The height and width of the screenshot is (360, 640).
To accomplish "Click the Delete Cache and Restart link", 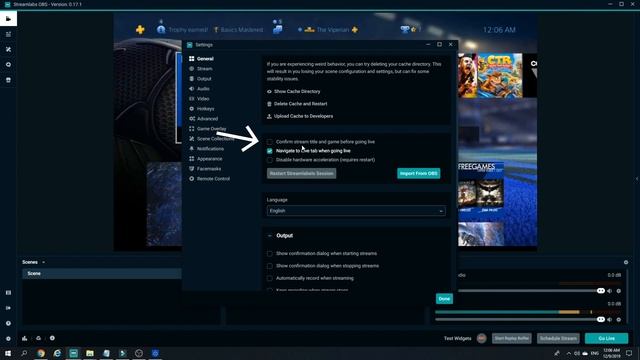I will pyautogui.click(x=300, y=104).
